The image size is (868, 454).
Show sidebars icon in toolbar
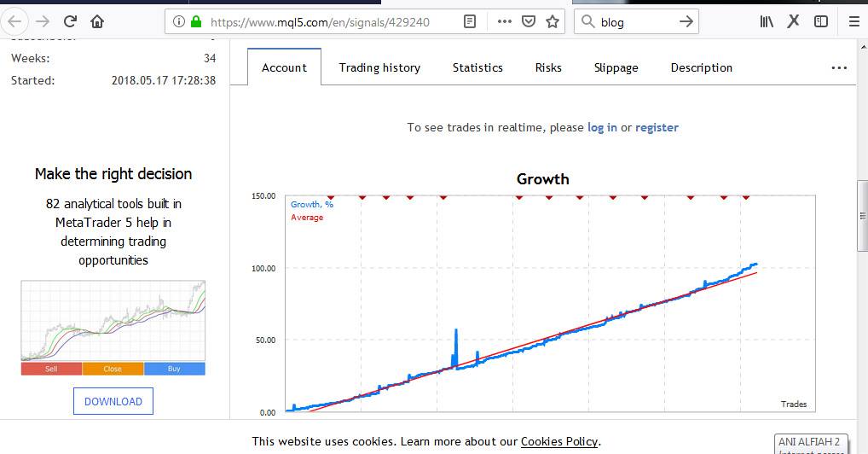click(821, 21)
